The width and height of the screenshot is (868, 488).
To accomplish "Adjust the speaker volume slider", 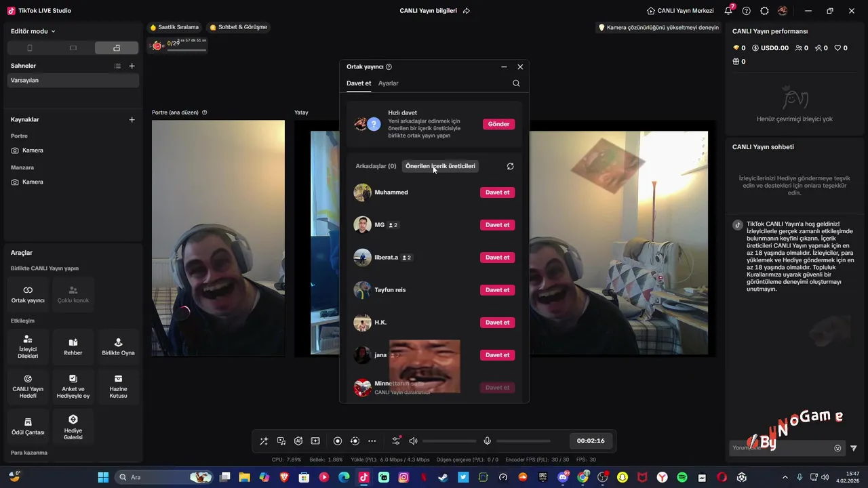I will (x=450, y=441).
